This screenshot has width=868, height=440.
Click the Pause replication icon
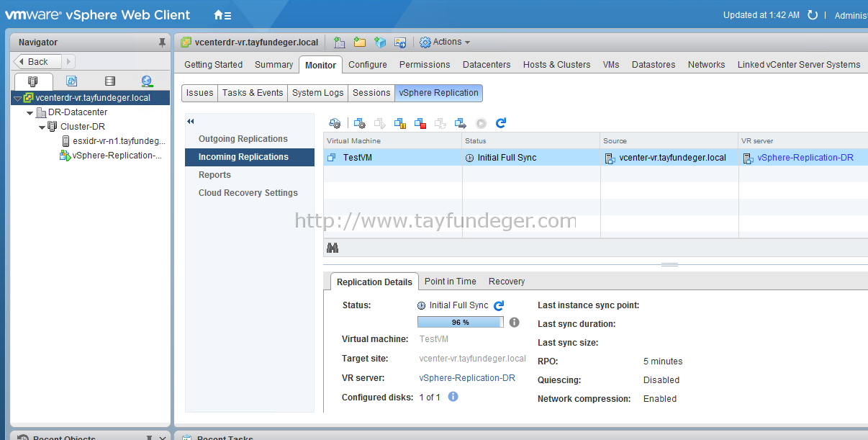point(400,124)
